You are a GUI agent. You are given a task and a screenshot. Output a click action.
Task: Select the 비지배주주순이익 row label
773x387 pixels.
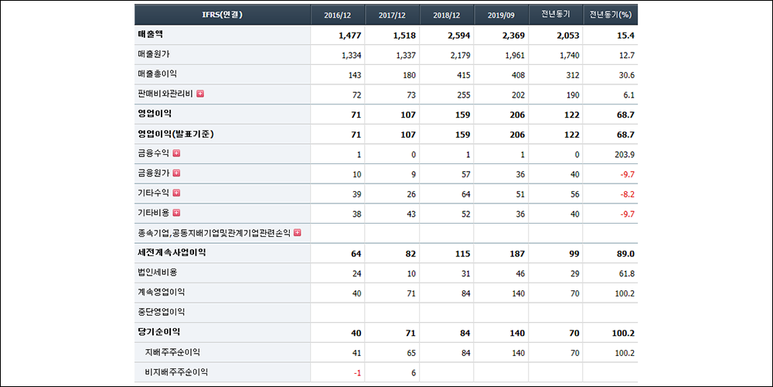(x=176, y=372)
